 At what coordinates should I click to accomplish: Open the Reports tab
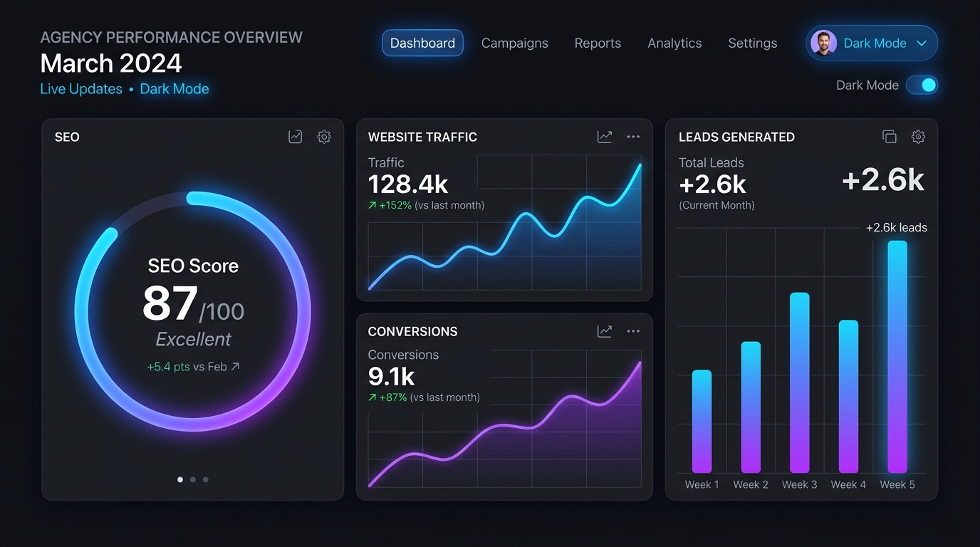[598, 43]
